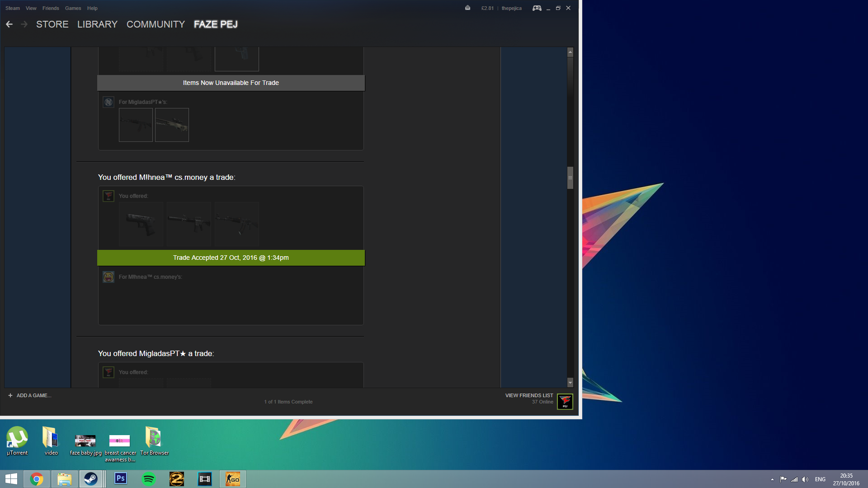Open Big Picture mode controller icon
Viewport: 868px width, 488px height.
pos(537,8)
